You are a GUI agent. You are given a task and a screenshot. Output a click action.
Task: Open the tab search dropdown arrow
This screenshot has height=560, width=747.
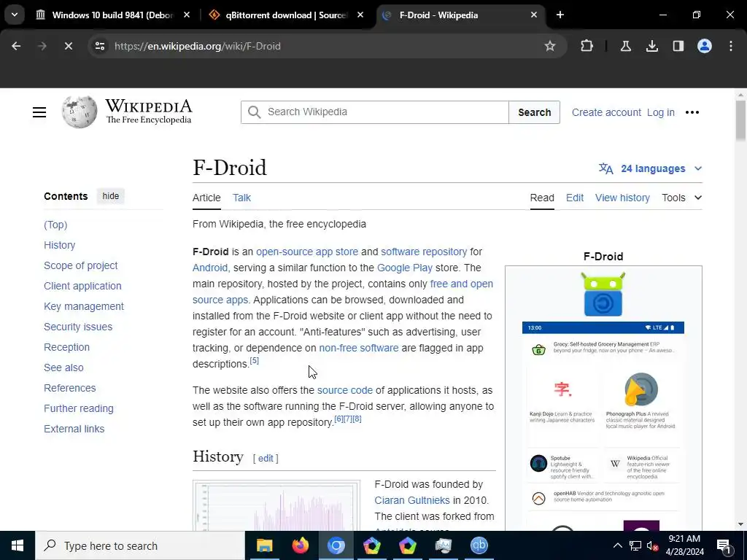point(15,15)
